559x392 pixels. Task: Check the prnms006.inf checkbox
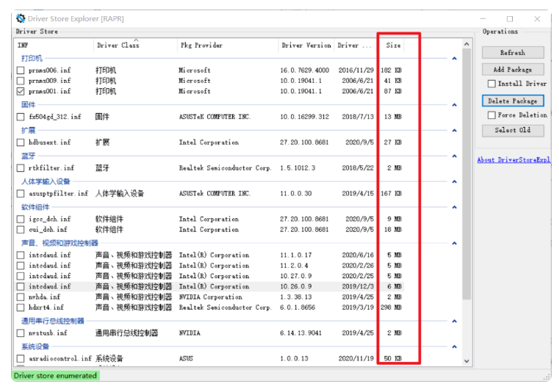point(21,70)
